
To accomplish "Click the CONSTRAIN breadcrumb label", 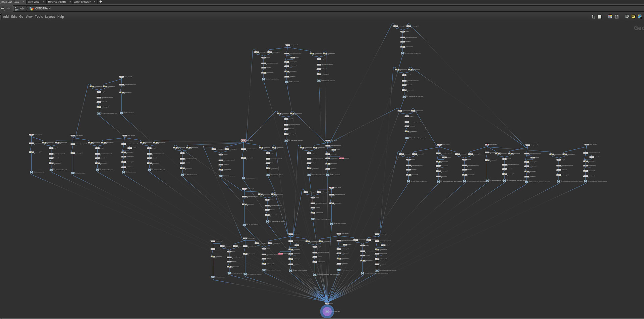I will click(42, 8).
